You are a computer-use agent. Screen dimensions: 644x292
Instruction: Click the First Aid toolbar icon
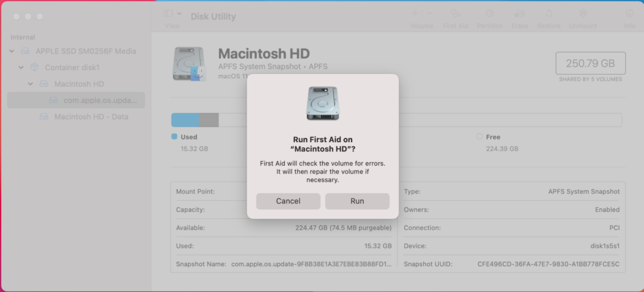455,14
